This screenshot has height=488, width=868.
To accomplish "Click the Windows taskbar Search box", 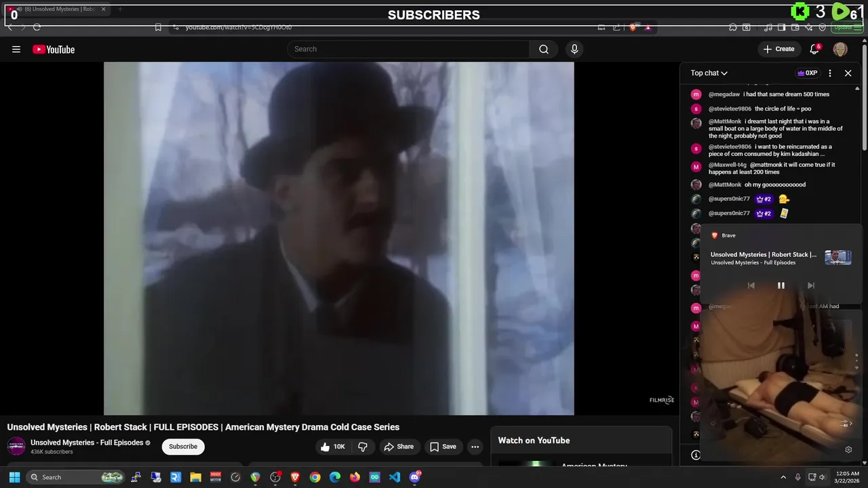I will 76,477.
